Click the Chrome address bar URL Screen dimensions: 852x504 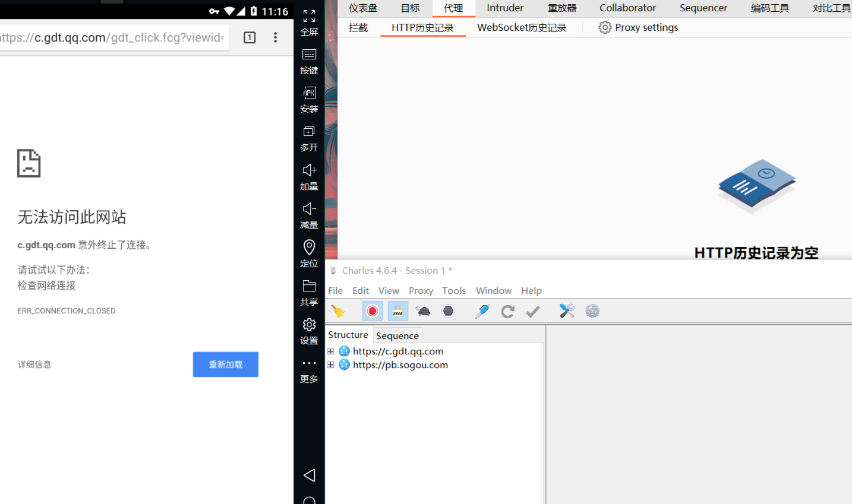[112, 37]
